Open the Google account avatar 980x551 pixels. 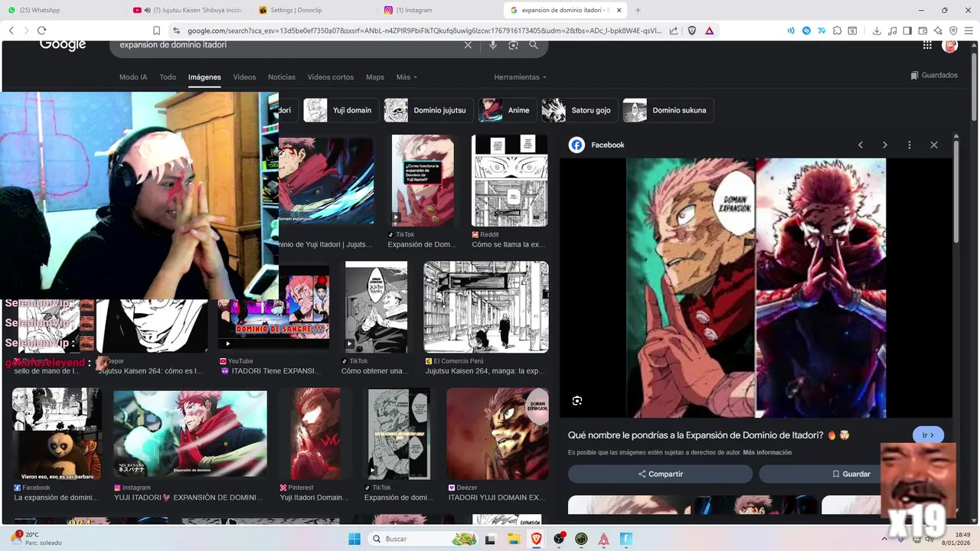[x=950, y=45]
